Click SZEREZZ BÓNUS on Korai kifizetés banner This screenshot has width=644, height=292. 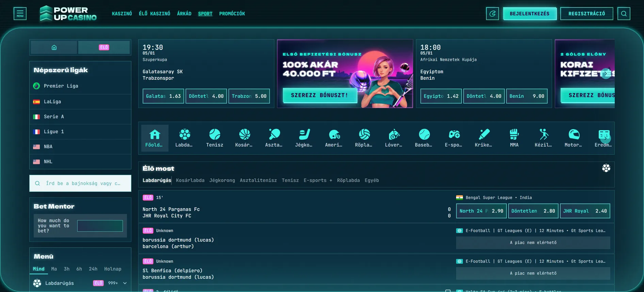[x=587, y=95]
